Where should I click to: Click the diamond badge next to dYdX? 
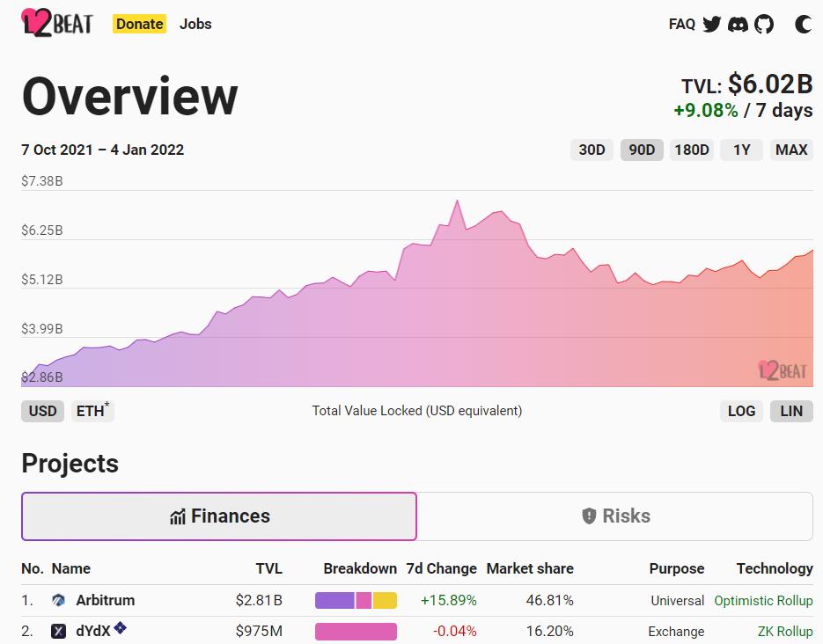point(120,628)
